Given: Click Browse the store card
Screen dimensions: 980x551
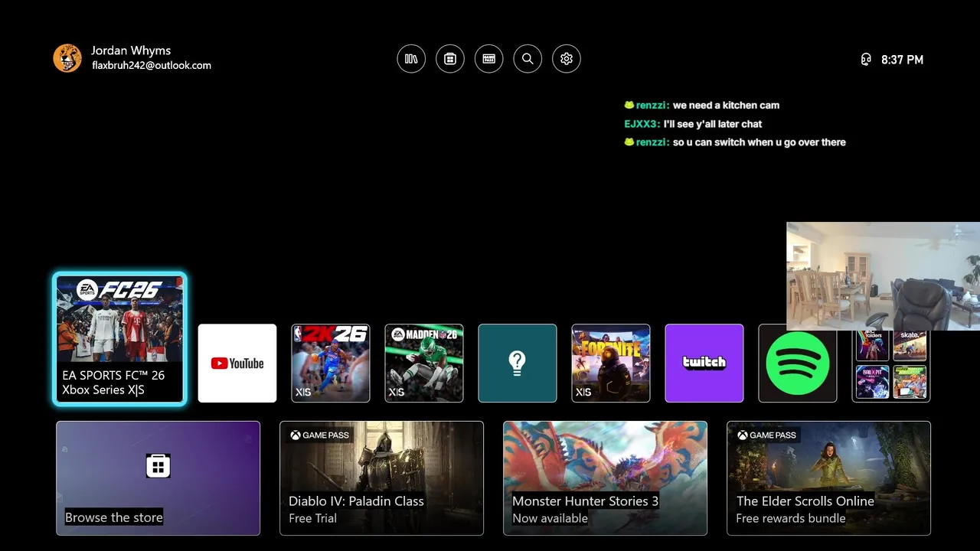Looking at the screenshot, I should (x=158, y=478).
